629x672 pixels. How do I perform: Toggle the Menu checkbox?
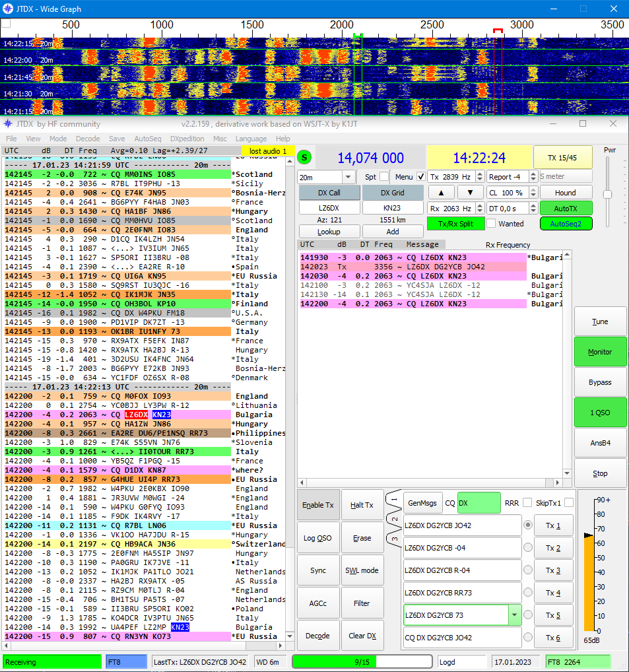420,176
